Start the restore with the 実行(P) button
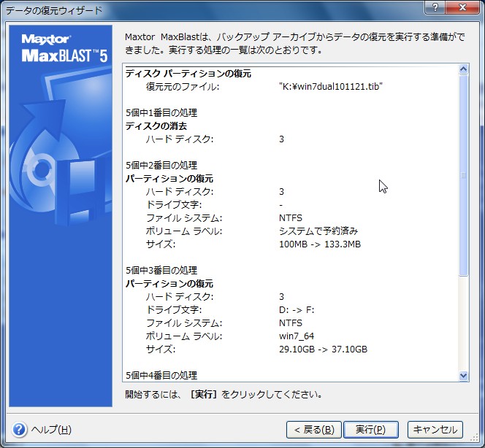 point(370,430)
